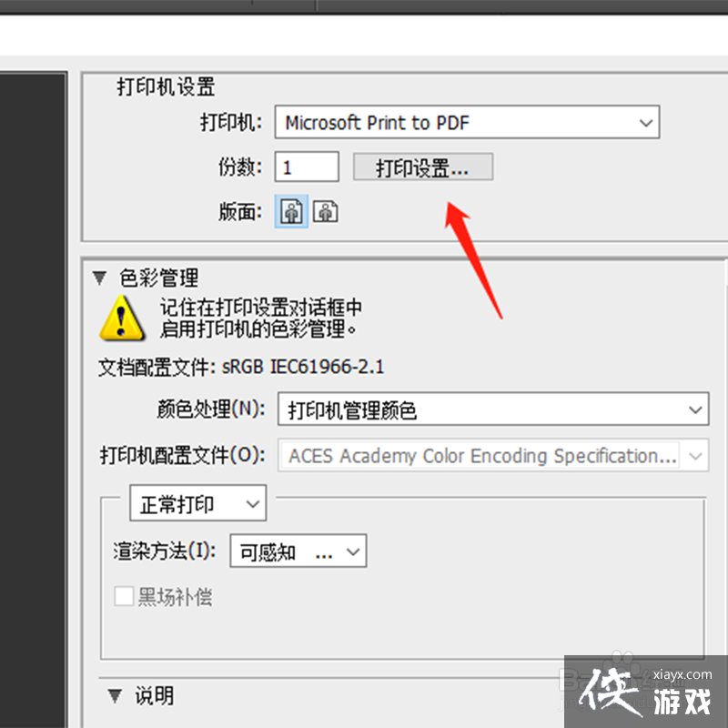
Task: Click the chevron of 颜色处理 combo box
Action: click(x=695, y=409)
